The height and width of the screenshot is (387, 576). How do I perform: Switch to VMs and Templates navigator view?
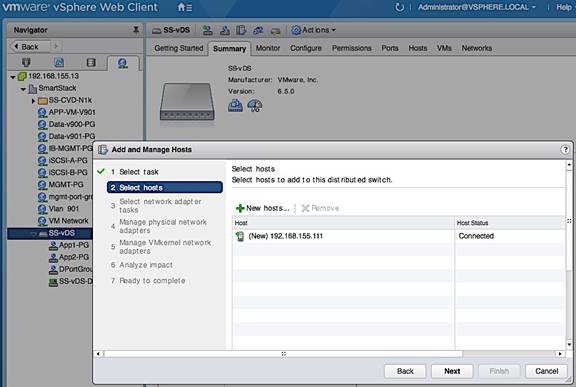59,62
